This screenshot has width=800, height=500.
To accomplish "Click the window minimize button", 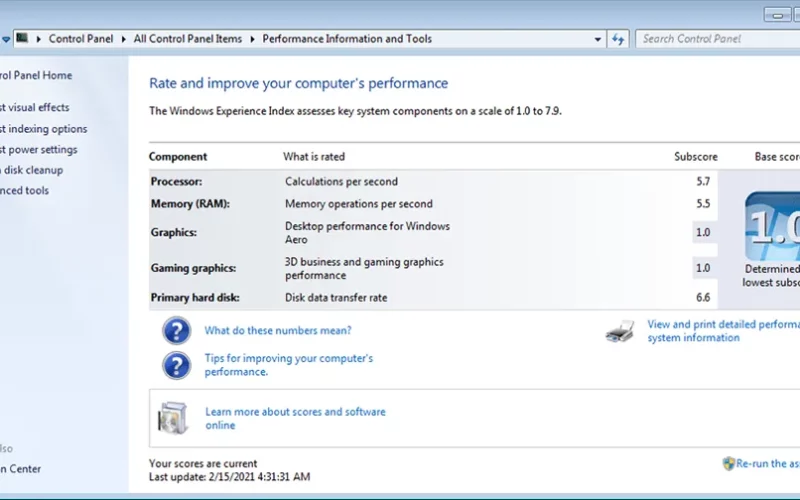I will pos(777,15).
